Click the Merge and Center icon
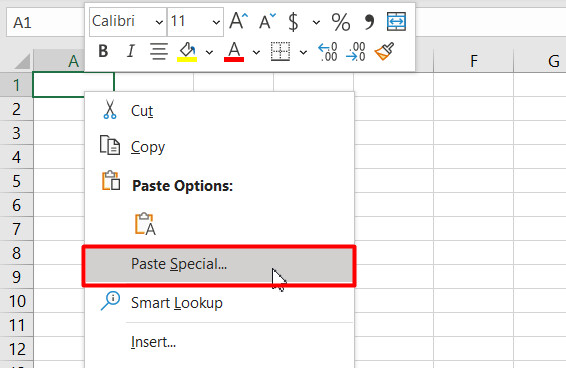 (x=396, y=21)
